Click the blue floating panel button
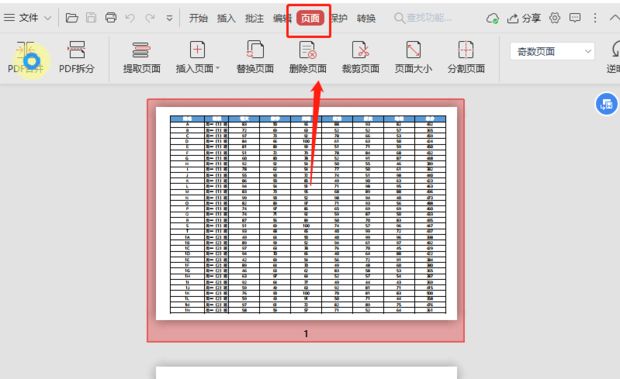Screen dimensions: 620x379 pos(607,104)
